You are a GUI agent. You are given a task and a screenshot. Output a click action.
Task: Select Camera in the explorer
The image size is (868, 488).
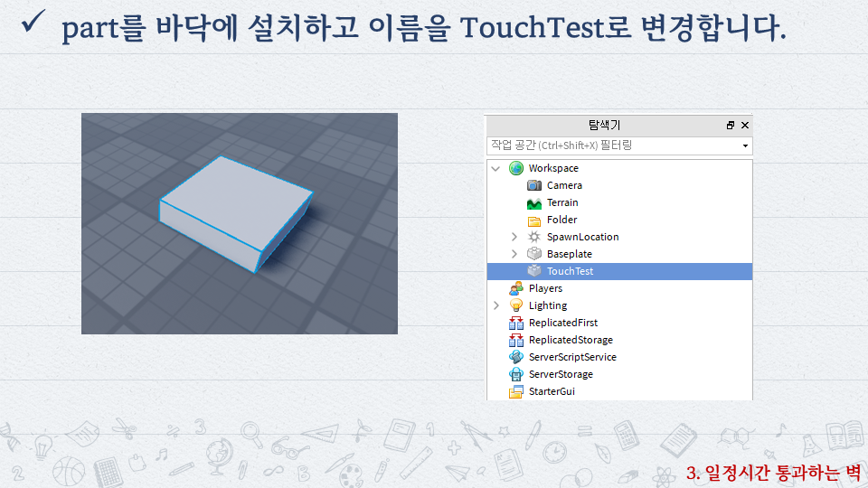tap(564, 185)
